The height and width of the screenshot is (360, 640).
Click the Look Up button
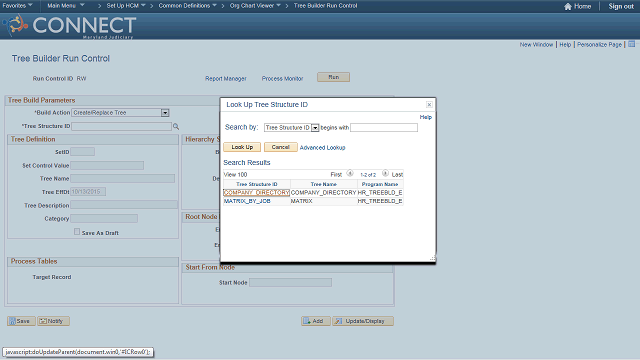coord(242,147)
